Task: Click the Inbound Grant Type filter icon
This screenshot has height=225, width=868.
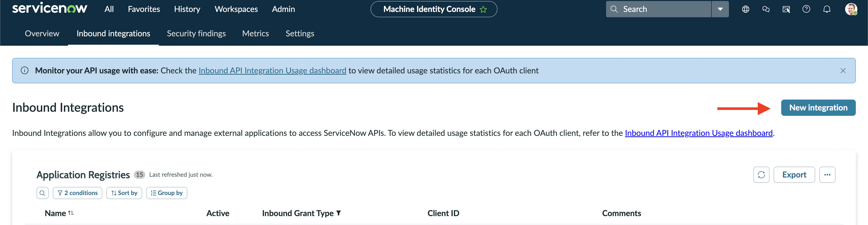Action: click(x=339, y=213)
